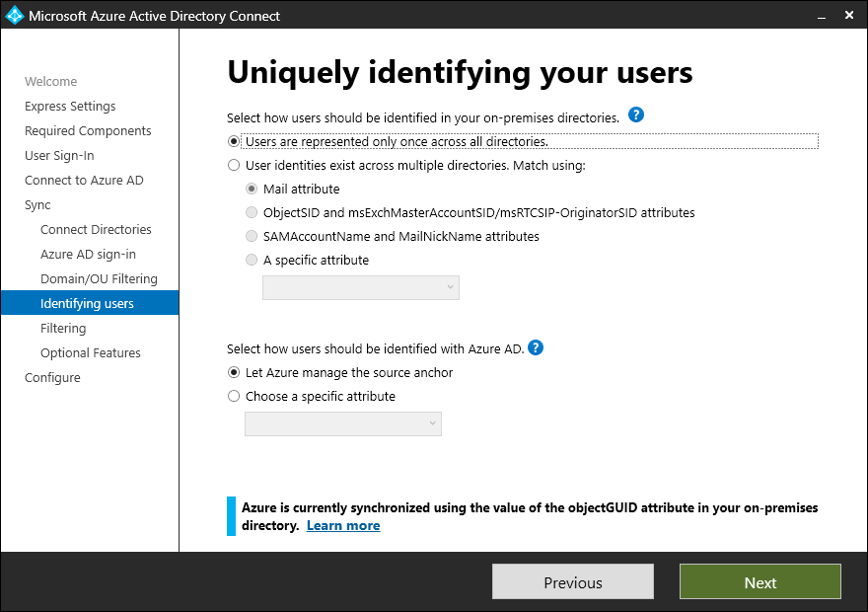Screen dimensions: 868x612
Task: Open the Express Settings sidebar step
Action: coord(69,106)
